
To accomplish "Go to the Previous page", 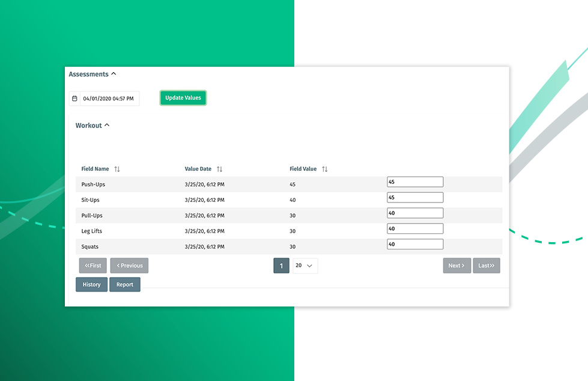I will click(129, 266).
